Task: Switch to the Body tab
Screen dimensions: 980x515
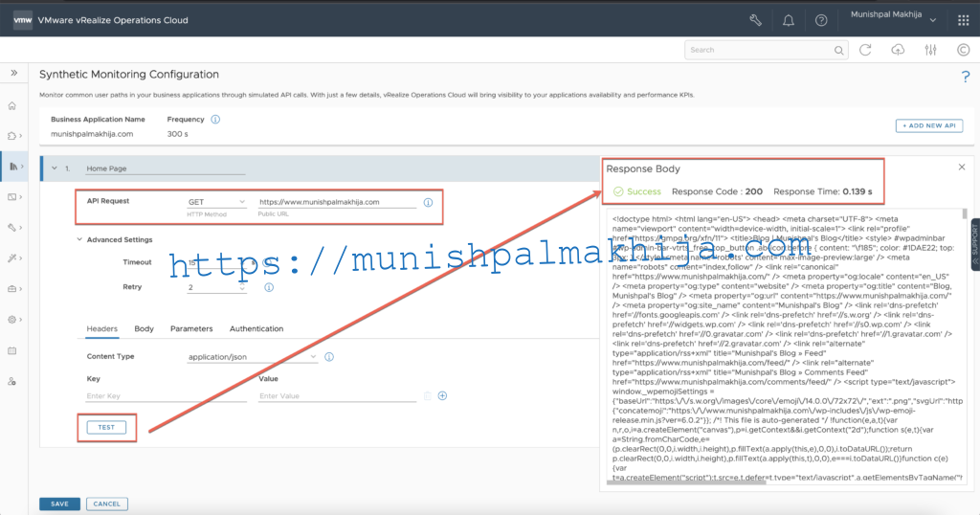Action: click(144, 328)
